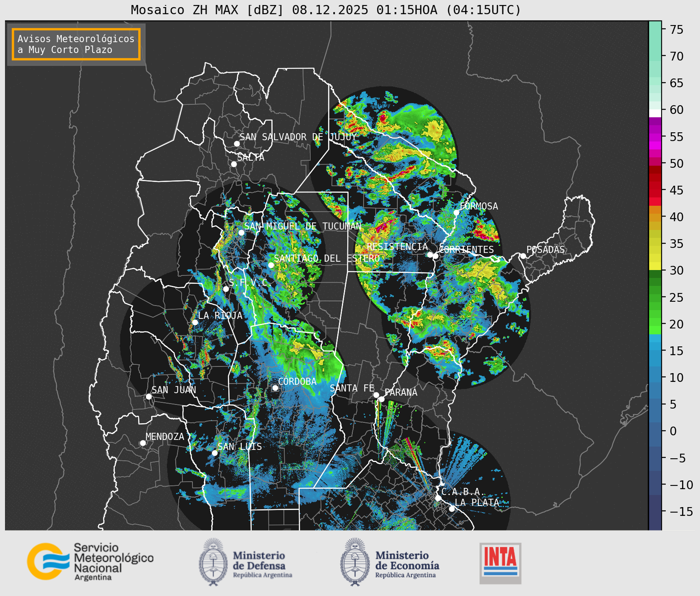Click the 0 dBZ colorbar label

pos(673,431)
